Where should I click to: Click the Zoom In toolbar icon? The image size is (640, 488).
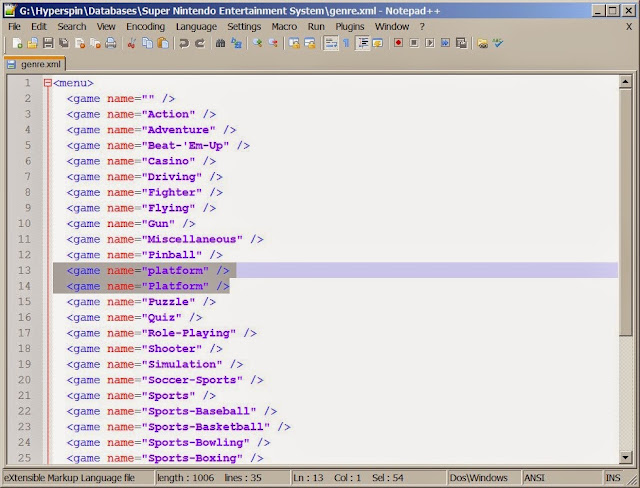pos(257,43)
